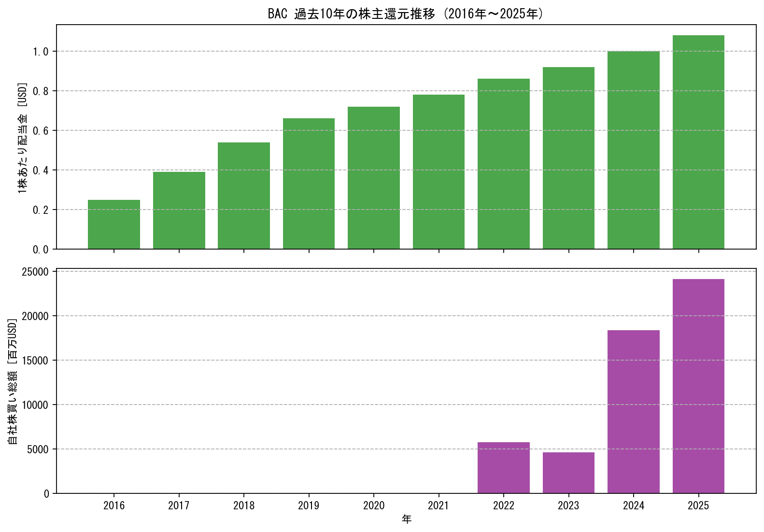764x532 pixels.
Task: Select the purple 2023 buyback bar
Action: [568, 473]
